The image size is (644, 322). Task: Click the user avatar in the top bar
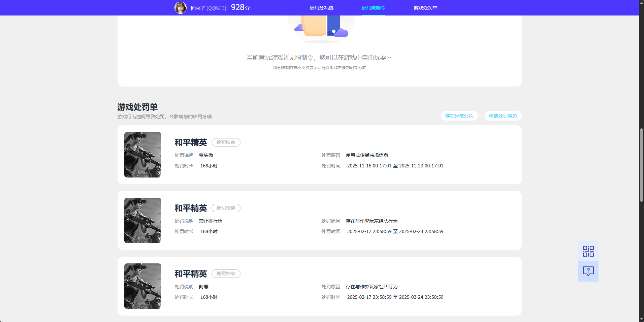tap(181, 7)
